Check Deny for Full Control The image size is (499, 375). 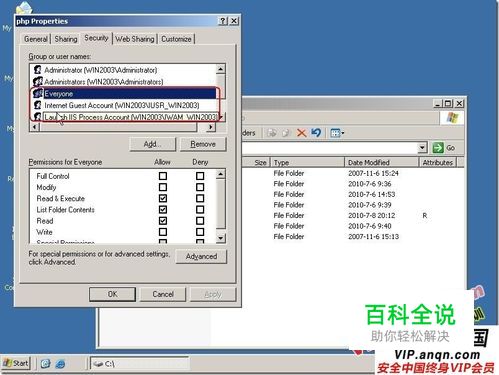pyautogui.click(x=200, y=176)
